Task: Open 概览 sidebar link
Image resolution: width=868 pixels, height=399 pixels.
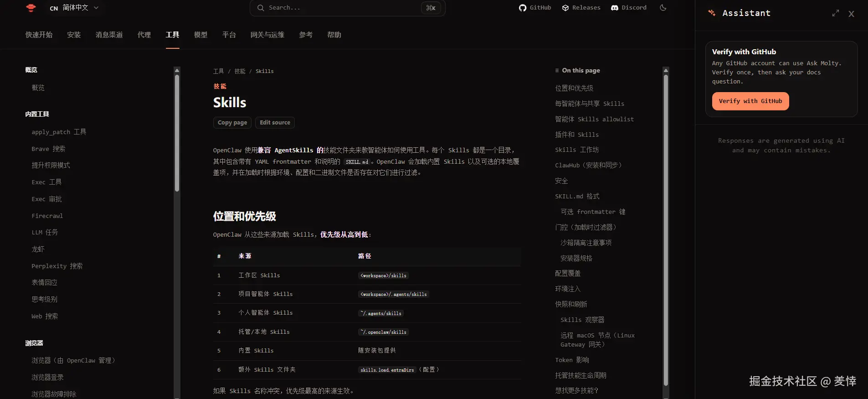Action: tap(38, 88)
